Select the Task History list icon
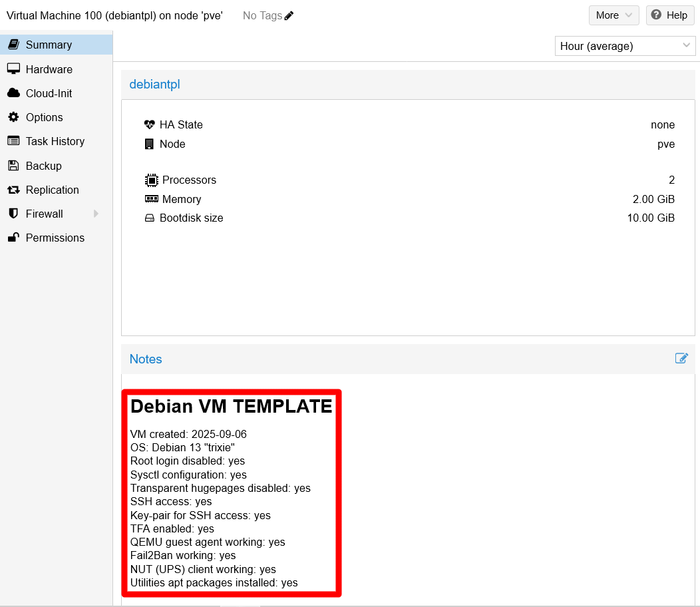700x607 pixels. [14, 141]
